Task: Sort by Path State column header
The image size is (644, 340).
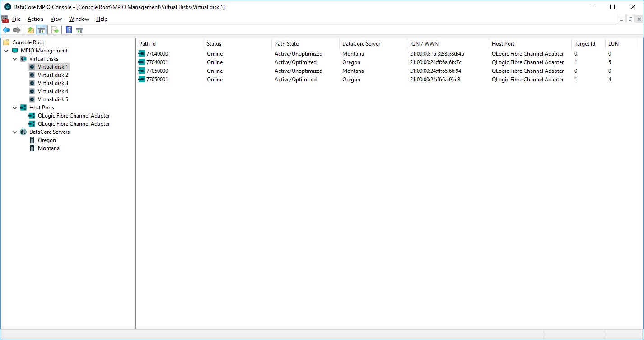Action: [286, 44]
